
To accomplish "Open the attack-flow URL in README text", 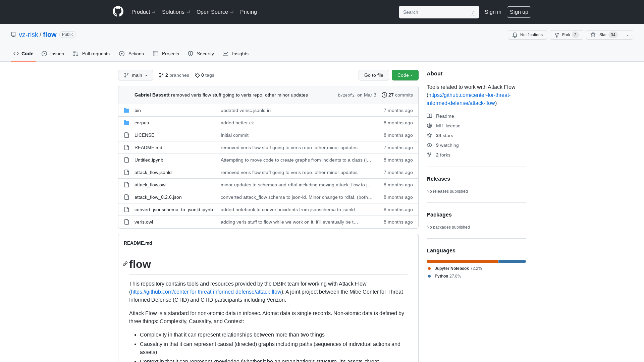I will [x=206, y=292].
